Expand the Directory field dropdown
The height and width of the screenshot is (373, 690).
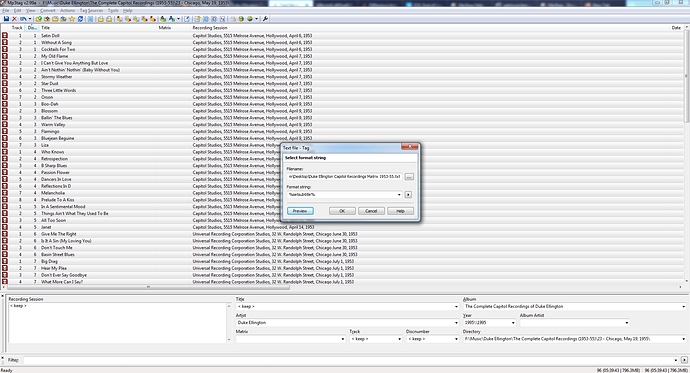[x=683, y=339]
